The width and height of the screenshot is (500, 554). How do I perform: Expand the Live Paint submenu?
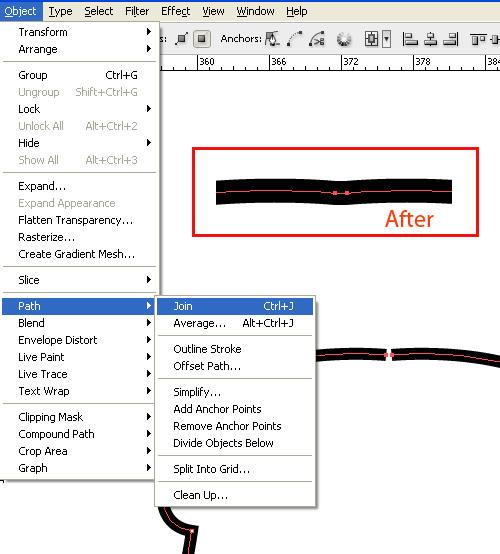click(x=78, y=357)
